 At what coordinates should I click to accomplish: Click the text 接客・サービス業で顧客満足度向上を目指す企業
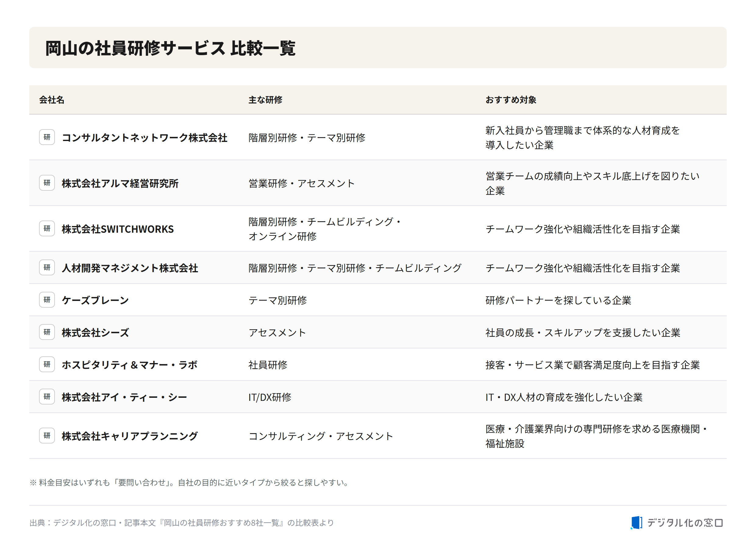pyautogui.click(x=592, y=365)
